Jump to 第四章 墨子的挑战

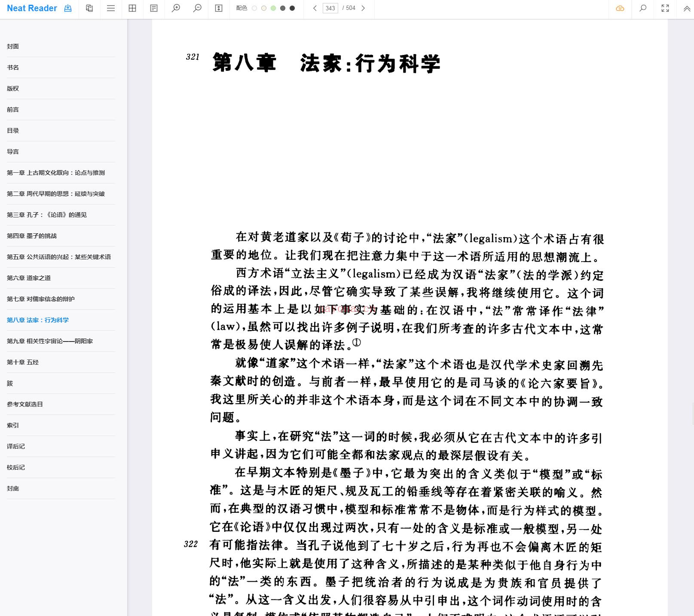32,236
